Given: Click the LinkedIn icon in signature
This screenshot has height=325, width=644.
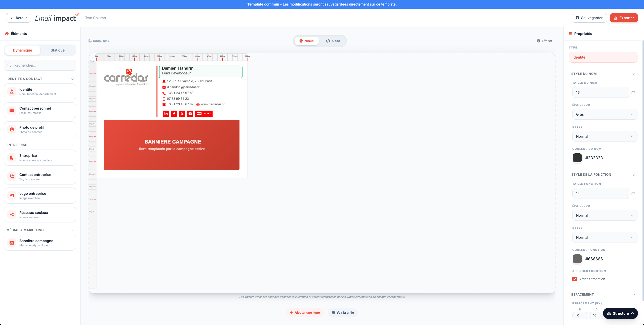Looking at the screenshot, I should click(x=166, y=114).
